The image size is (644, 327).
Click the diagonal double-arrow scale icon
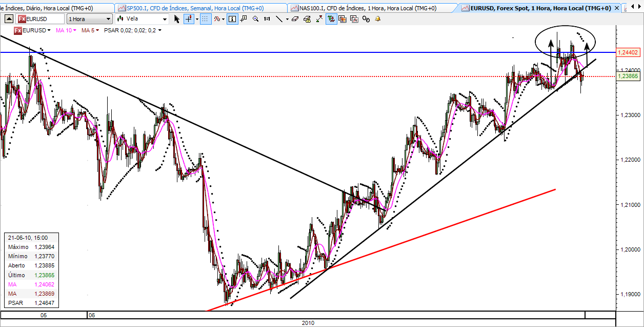click(x=319, y=18)
